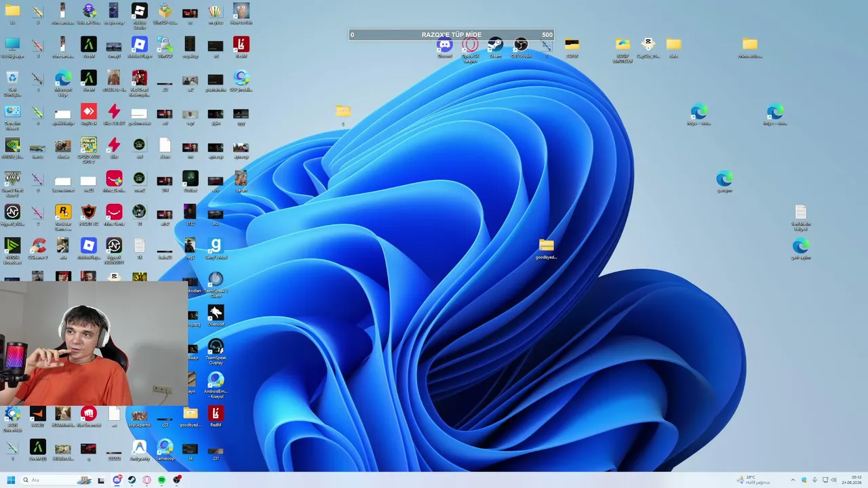Open the Opera GX desktop shortcut
868x488 pixels.
click(x=470, y=49)
